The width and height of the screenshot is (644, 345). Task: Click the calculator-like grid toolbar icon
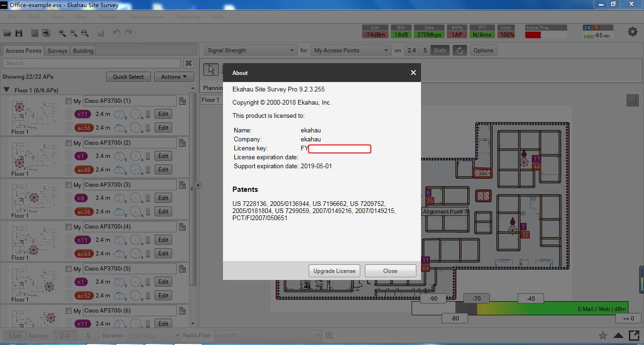point(35,33)
